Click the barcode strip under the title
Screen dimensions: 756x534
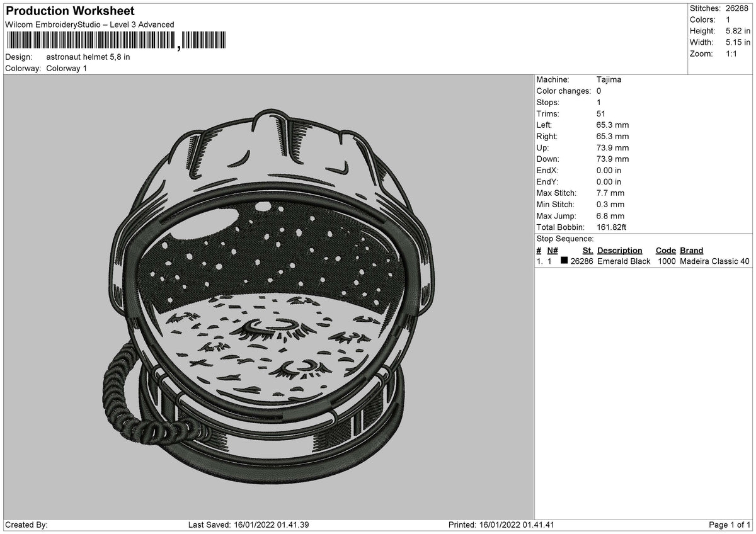coord(115,41)
